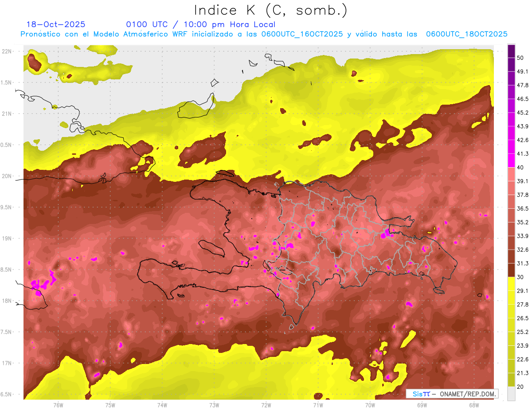Screen dimensions: 532x411
Task: Click legend value '49.1'
Action: pos(523,71)
